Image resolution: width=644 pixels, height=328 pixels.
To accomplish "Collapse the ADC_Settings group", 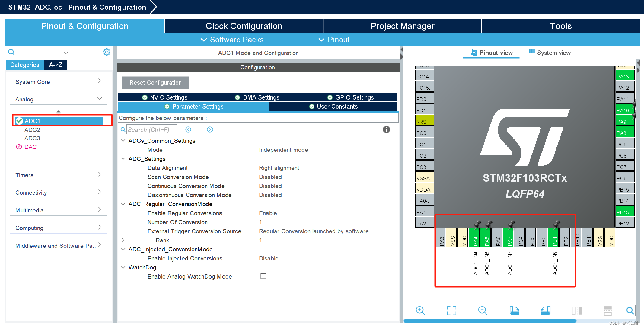I will 123,159.
